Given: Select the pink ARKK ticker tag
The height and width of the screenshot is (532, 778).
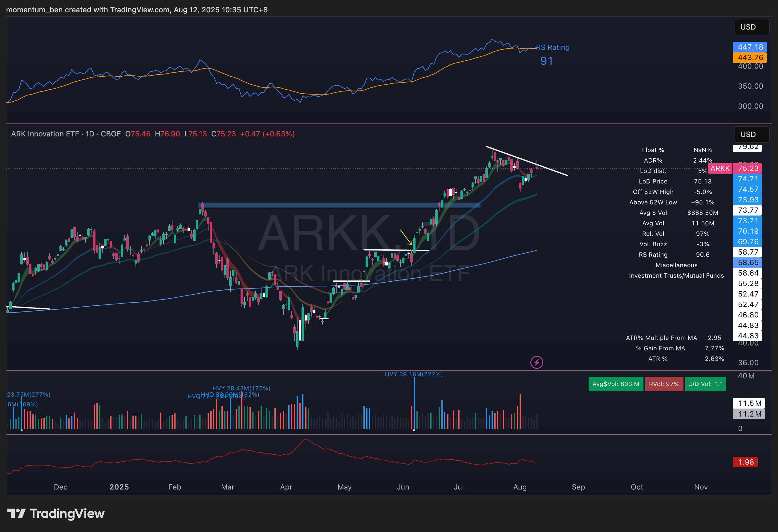Looking at the screenshot, I should coord(720,168).
